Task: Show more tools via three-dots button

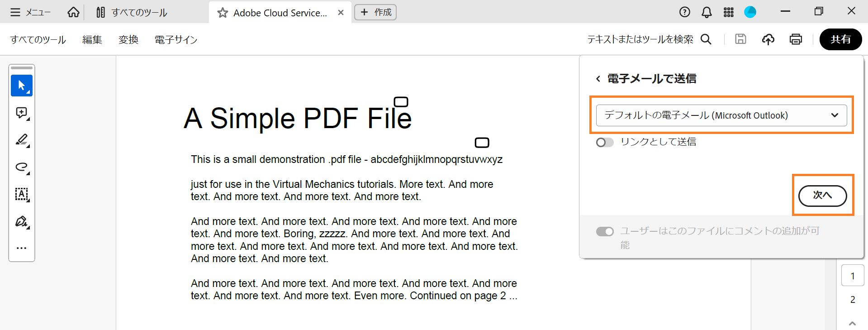Action: coord(21,248)
